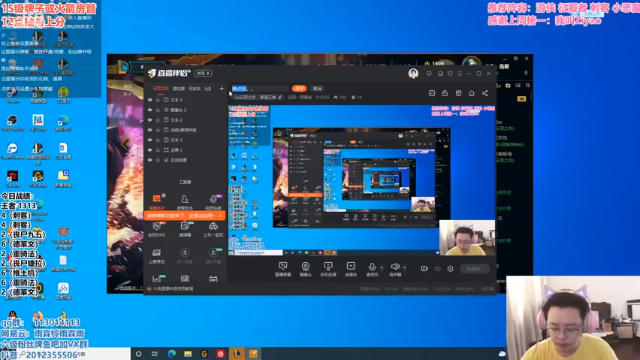Image resolution: width=640 pixels, height=360 pixels.
Task: Select the 全屏 2 layer row
Action: tap(185, 150)
